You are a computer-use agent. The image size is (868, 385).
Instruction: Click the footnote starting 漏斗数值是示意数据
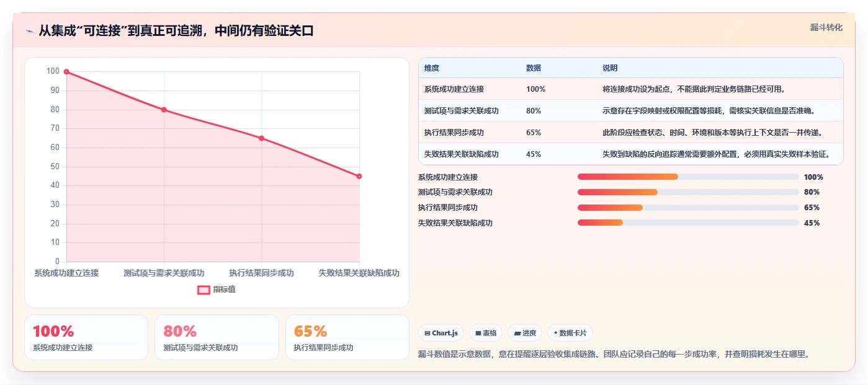coord(614,355)
